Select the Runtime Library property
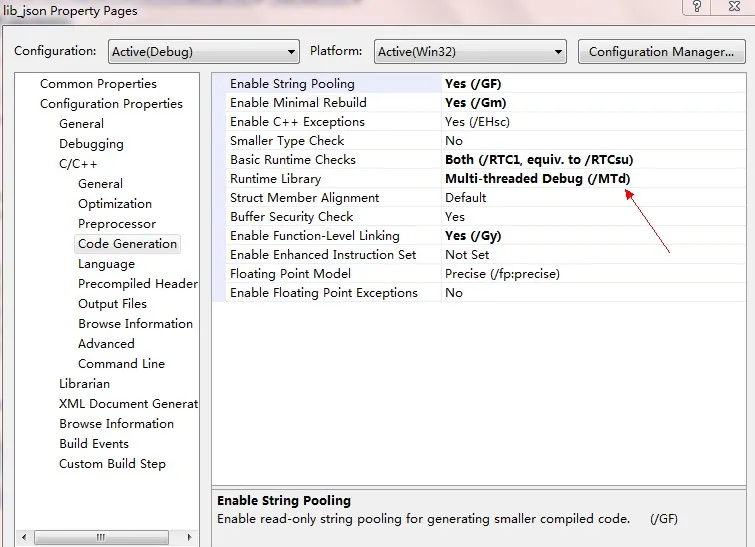Viewport: 755px width, 547px height. tap(333, 179)
